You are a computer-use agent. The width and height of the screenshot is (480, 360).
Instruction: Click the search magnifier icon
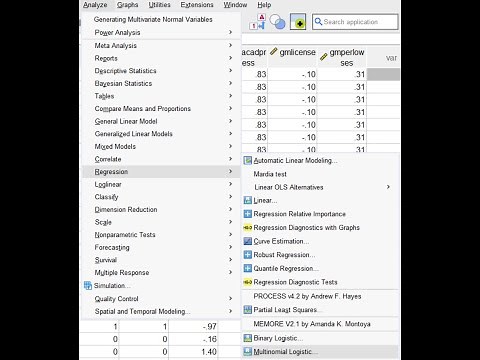pos(318,22)
